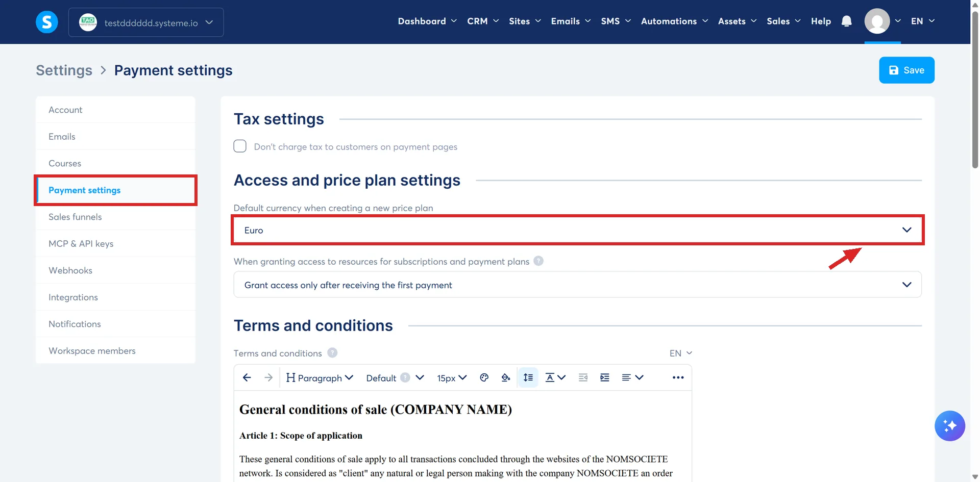Image resolution: width=980 pixels, height=482 pixels.
Task: Open the CRM menu
Action: click(482, 21)
